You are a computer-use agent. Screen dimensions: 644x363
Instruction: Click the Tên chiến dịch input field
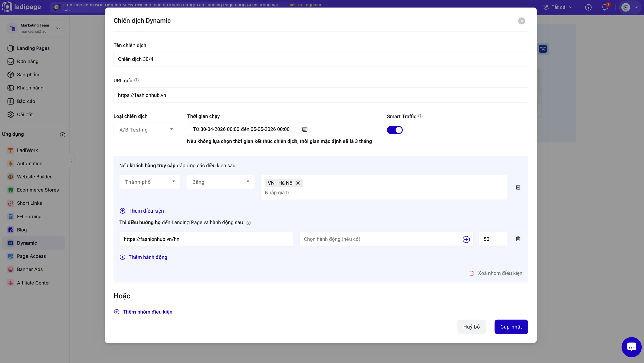tap(320, 59)
